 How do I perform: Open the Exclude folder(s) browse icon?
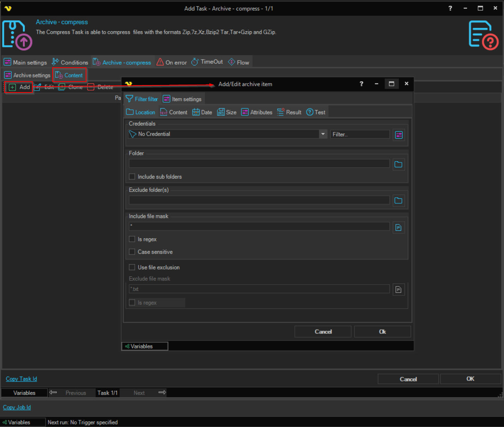(x=398, y=201)
